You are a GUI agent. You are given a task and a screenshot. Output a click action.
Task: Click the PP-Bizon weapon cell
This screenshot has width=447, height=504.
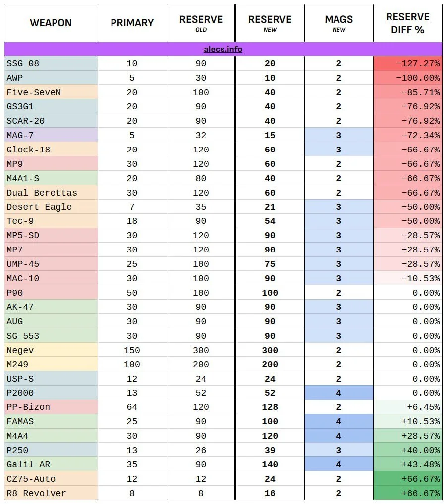pos(51,407)
